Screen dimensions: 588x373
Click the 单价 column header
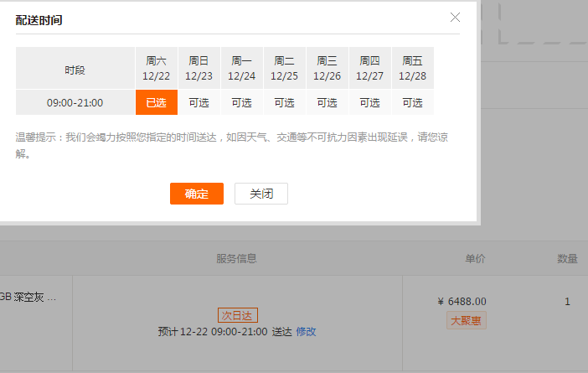coord(475,258)
